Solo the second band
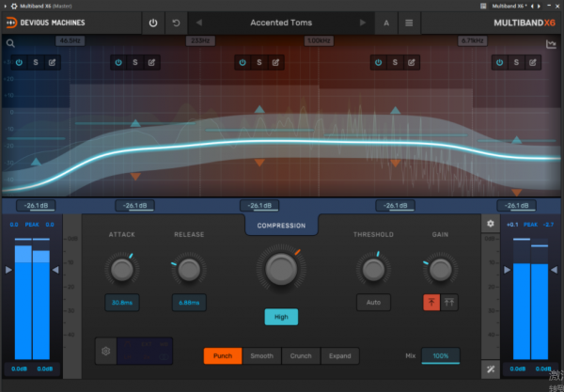This screenshot has height=392, width=564. pos(135,63)
